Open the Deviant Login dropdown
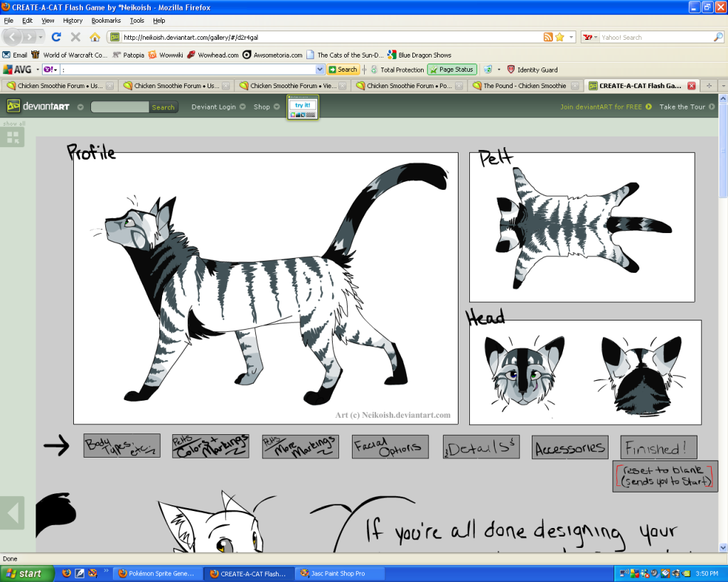This screenshot has width=728, height=582. [x=218, y=107]
